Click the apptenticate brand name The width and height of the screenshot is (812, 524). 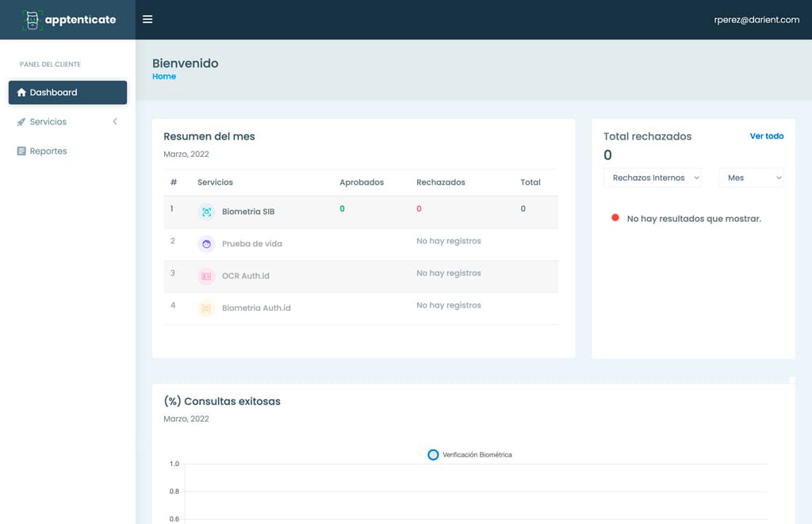tap(80, 20)
